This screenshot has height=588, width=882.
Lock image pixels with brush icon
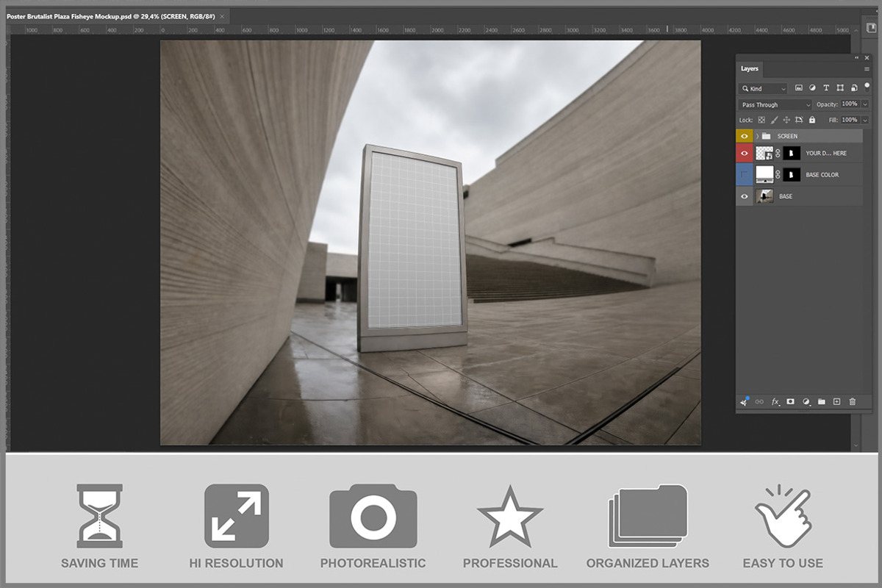pyautogui.click(x=774, y=120)
